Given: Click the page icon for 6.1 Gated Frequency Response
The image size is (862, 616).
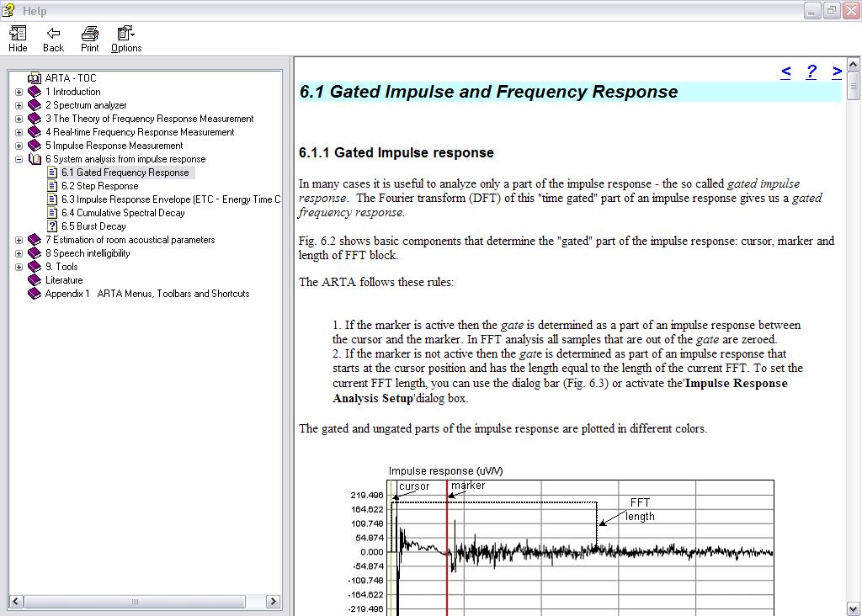Looking at the screenshot, I should 52,173.
